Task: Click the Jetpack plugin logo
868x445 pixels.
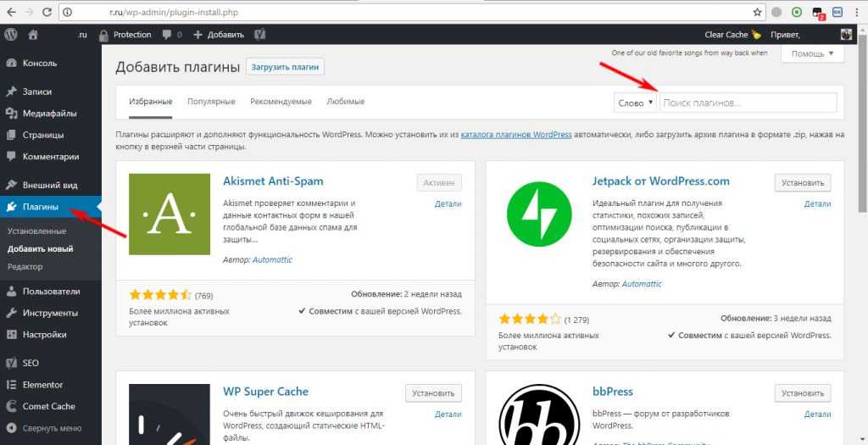Action: pyautogui.click(x=538, y=214)
